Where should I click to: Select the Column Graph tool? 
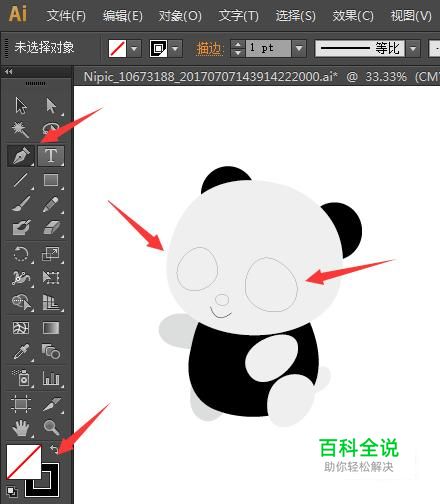51,378
